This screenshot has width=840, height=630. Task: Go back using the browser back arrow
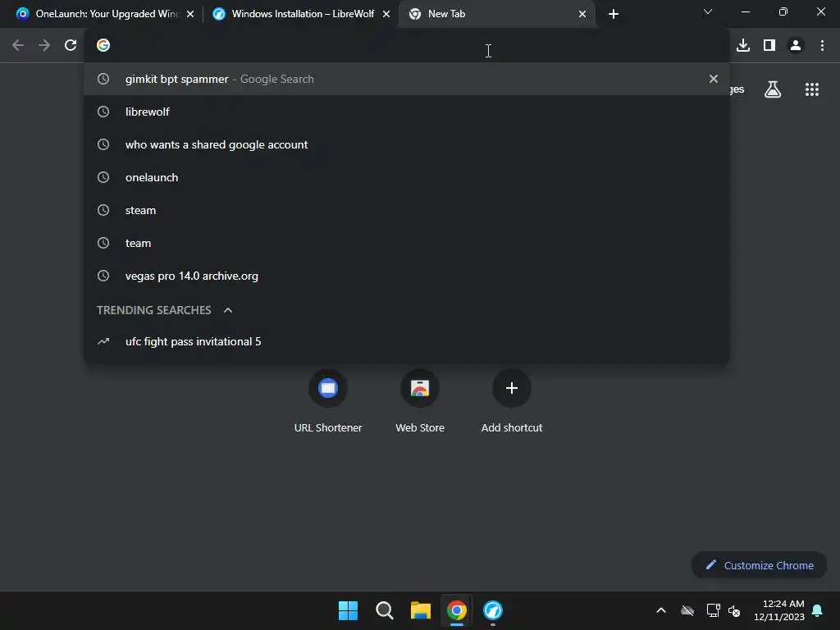[x=18, y=46]
